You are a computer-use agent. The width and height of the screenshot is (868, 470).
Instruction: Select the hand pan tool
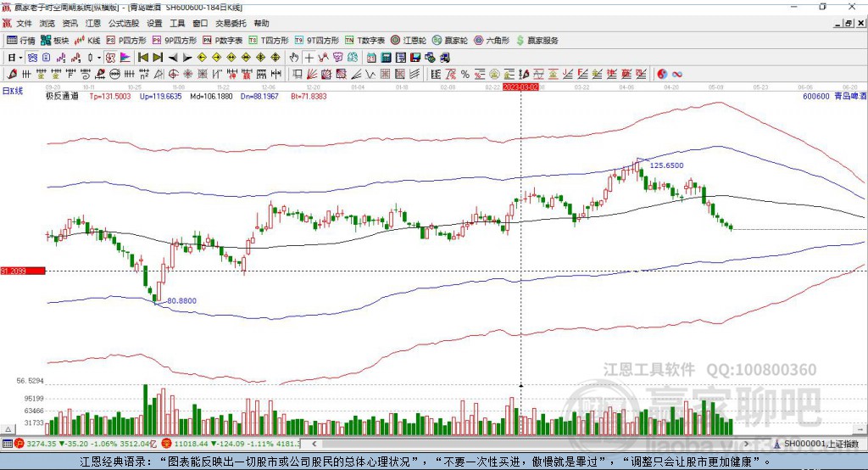click(294, 58)
